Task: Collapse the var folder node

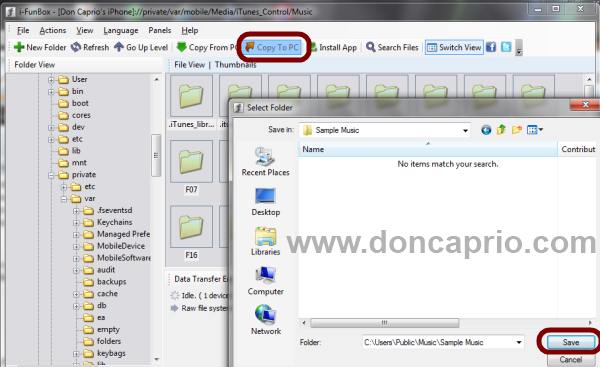Action: pyautogui.click(x=64, y=199)
